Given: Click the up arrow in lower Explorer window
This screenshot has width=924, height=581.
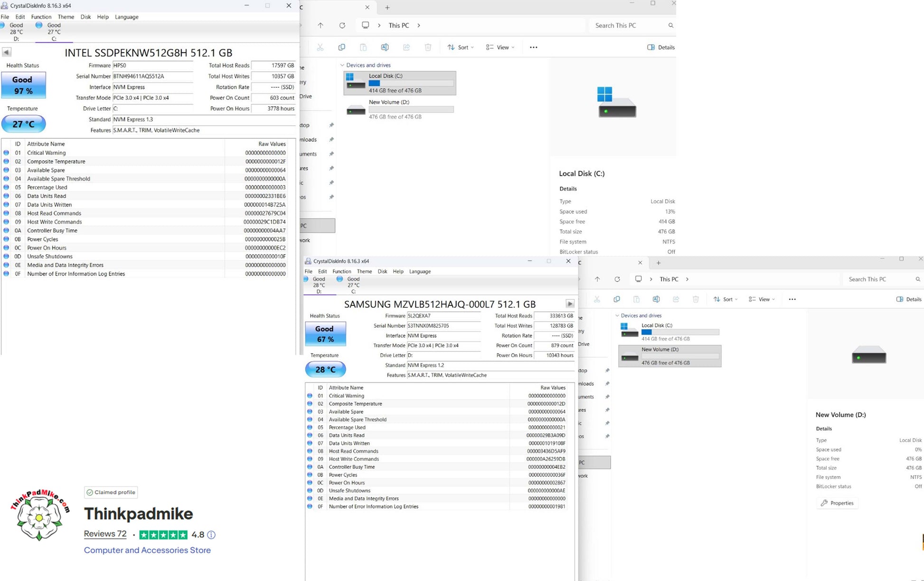Looking at the screenshot, I should click(597, 279).
